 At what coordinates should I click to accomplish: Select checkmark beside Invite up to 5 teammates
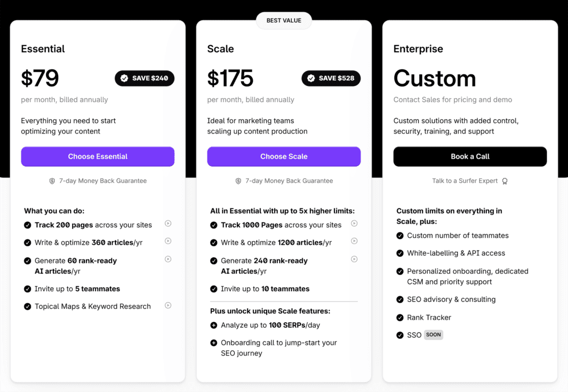pyautogui.click(x=27, y=288)
